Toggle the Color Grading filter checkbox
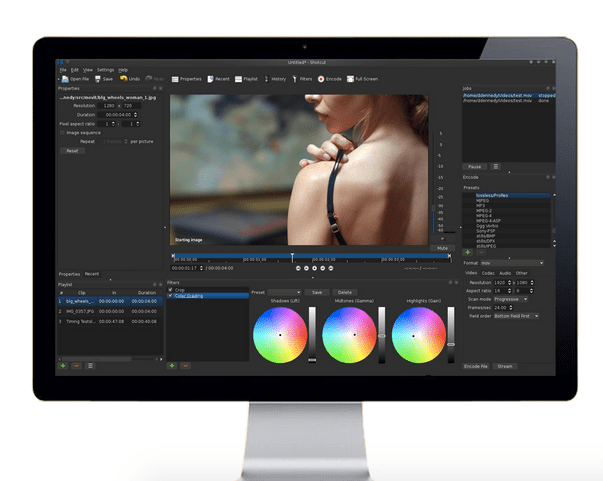This screenshot has width=603, height=481. coord(170,296)
